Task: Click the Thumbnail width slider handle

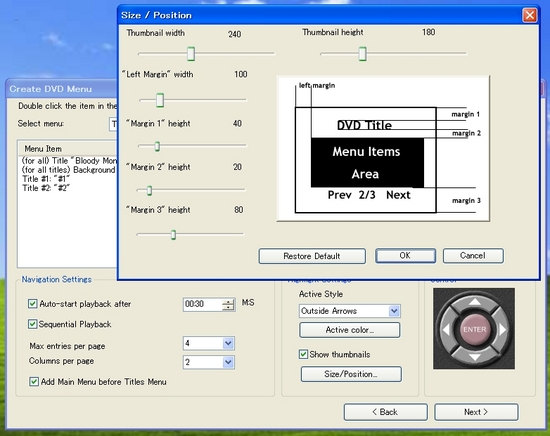Action: 191,54
